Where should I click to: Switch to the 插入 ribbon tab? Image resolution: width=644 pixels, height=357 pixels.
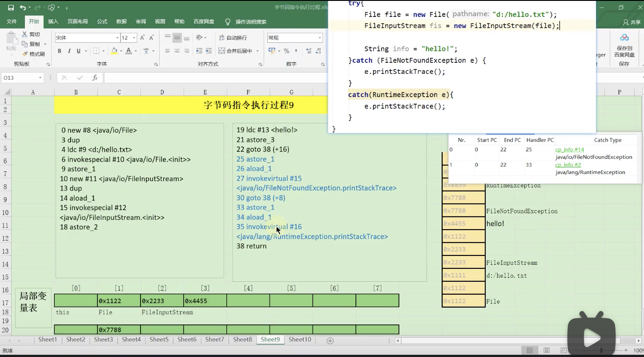coord(53,22)
